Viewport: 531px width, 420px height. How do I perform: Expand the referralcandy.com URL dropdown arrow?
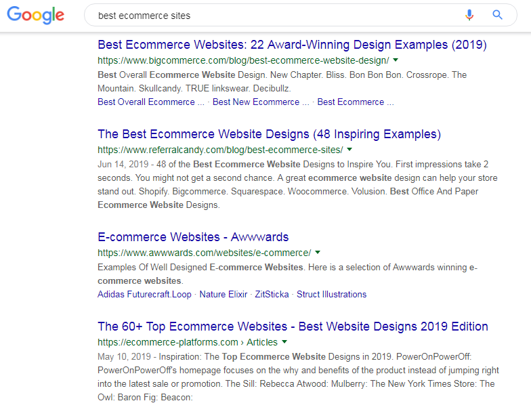point(349,150)
